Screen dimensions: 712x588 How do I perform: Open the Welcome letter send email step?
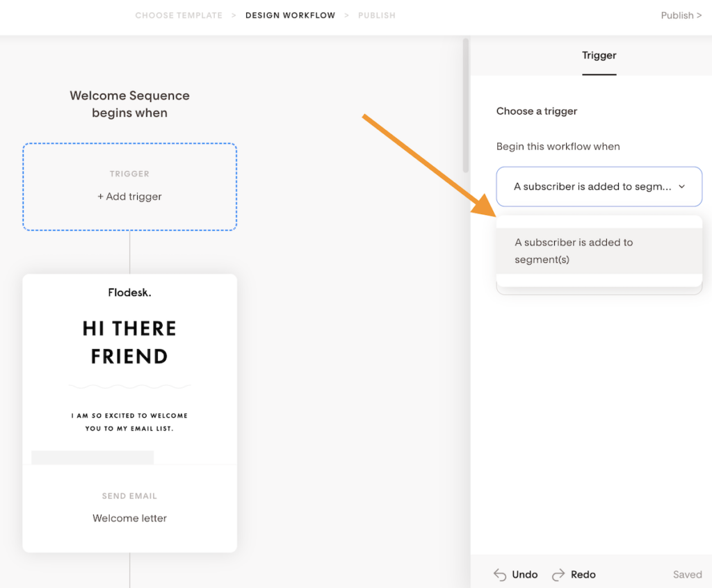pyautogui.click(x=129, y=518)
